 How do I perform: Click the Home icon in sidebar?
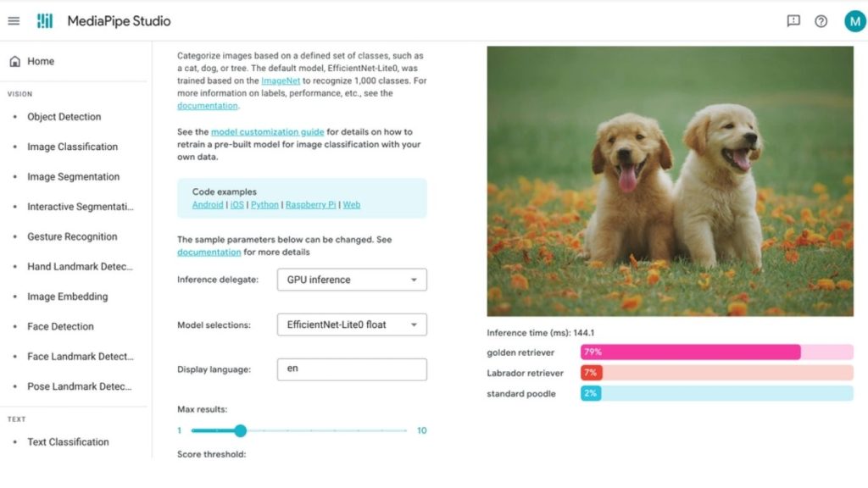pyautogui.click(x=14, y=61)
